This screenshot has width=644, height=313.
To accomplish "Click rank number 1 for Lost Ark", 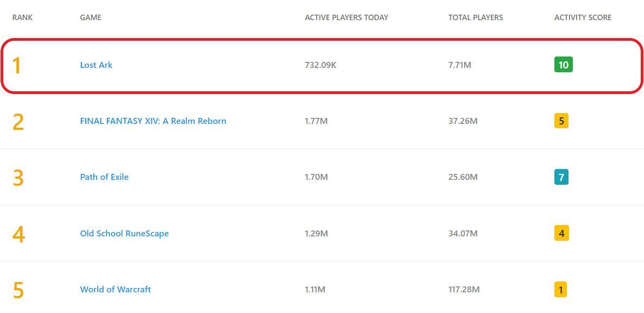I will click(x=17, y=65).
